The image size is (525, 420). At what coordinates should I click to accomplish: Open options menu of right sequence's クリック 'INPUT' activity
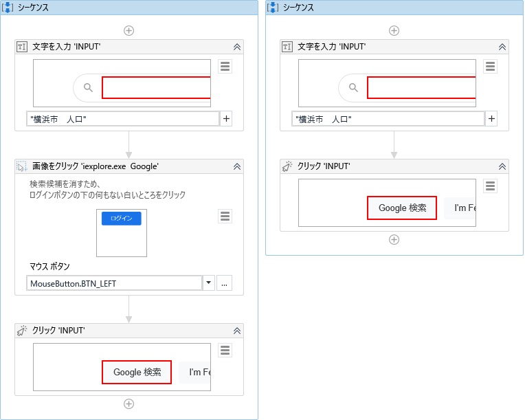[x=490, y=186]
